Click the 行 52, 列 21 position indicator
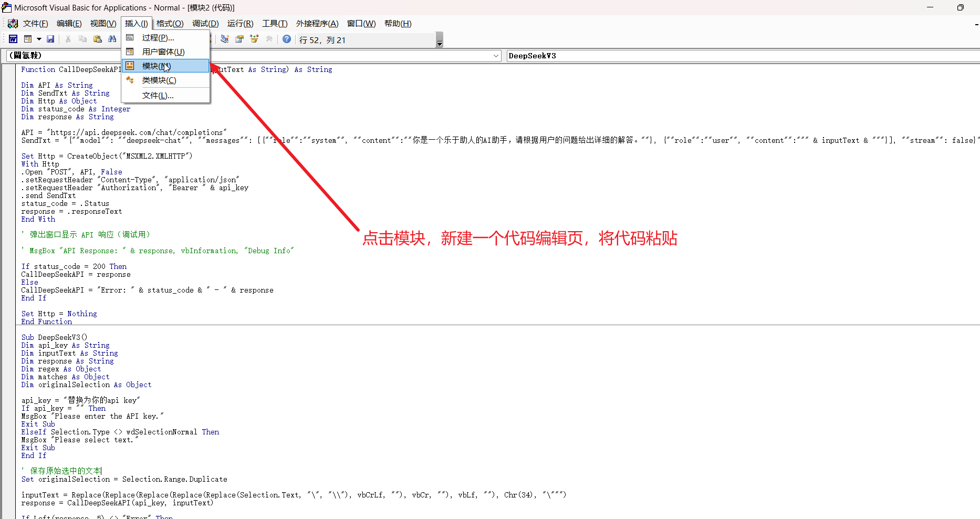 point(322,40)
